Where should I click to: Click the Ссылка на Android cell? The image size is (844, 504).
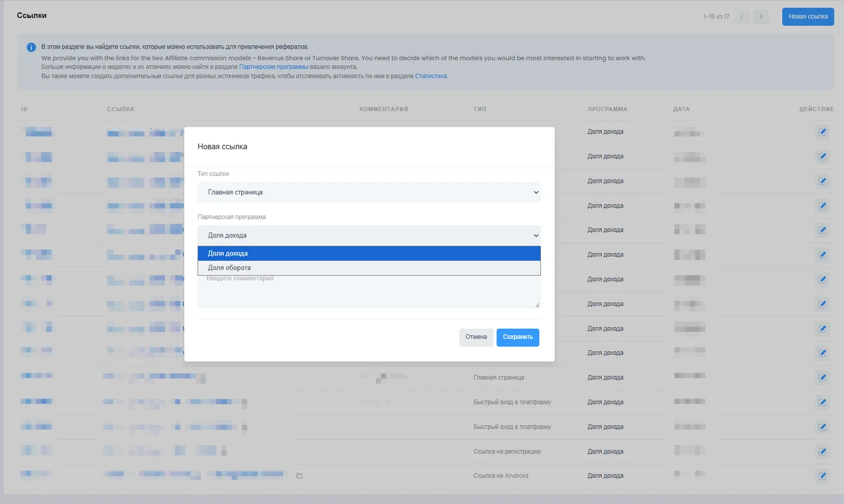pyautogui.click(x=501, y=476)
